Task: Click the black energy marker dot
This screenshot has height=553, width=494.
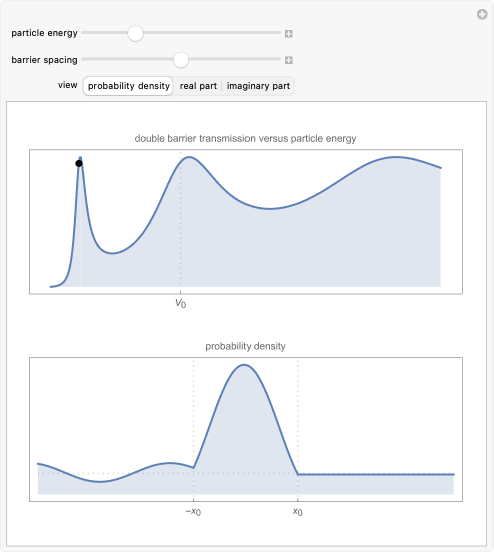Action: pyautogui.click(x=79, y=163)
